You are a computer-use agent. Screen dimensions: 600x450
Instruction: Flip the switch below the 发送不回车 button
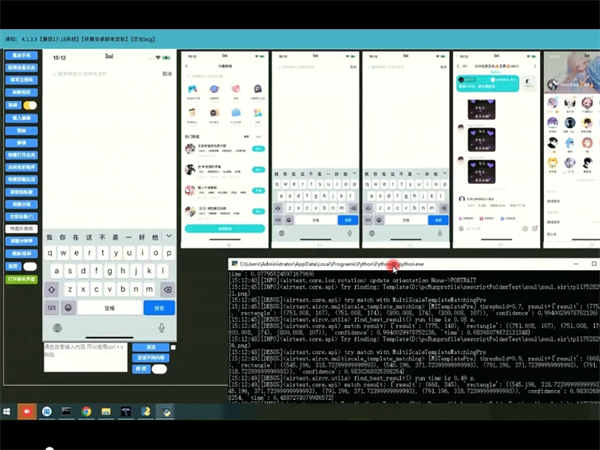[x=158, y=369]
